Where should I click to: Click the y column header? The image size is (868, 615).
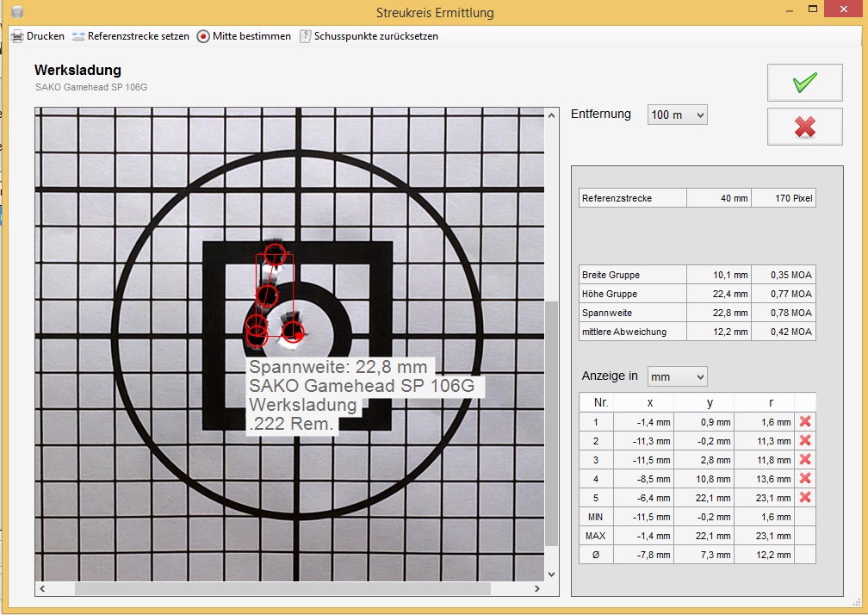(x=710, y=402)
